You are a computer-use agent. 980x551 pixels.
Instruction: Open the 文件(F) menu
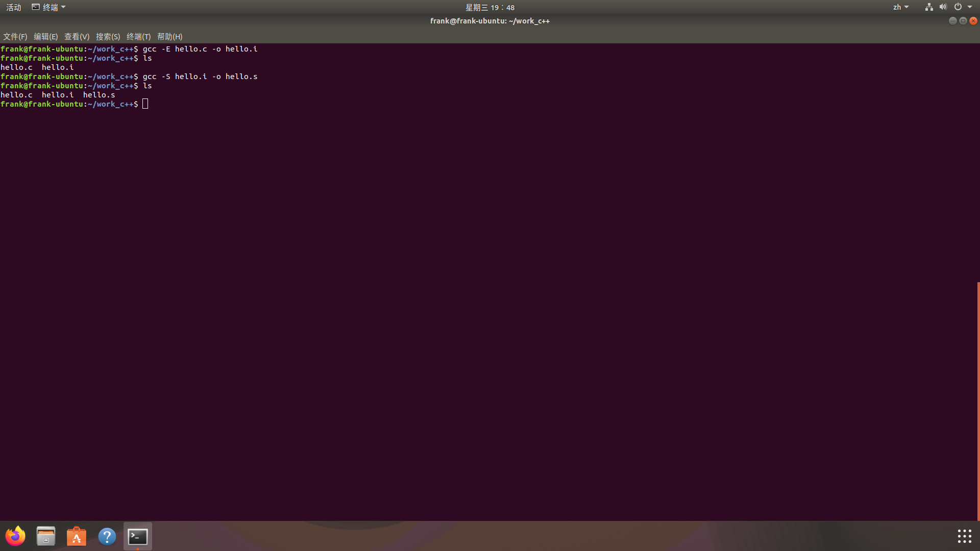(x=15, y=37)
